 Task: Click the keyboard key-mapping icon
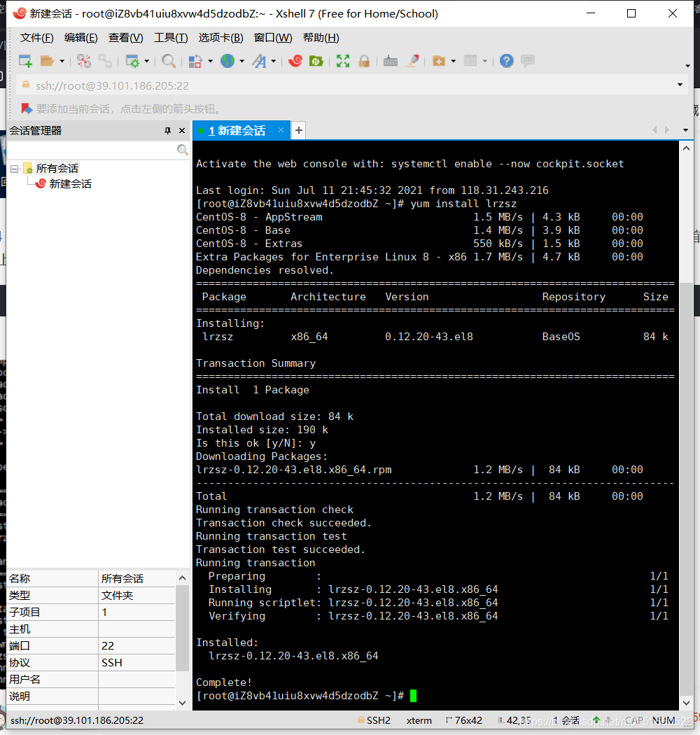coord(390,61)
